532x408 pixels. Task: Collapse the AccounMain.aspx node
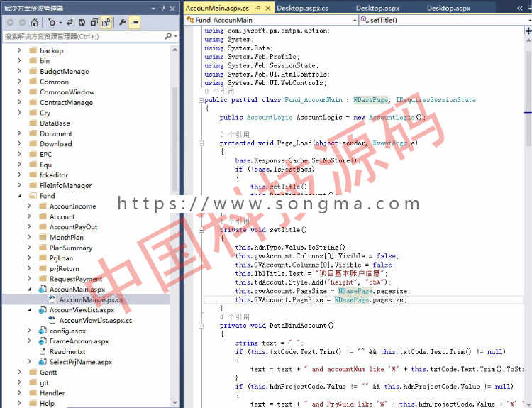[x=29, y=290]
